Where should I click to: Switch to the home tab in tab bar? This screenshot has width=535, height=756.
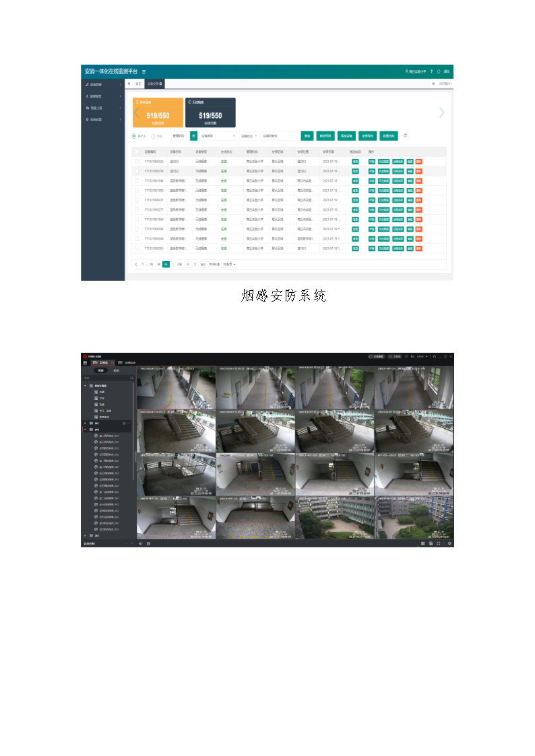(138, 83)
